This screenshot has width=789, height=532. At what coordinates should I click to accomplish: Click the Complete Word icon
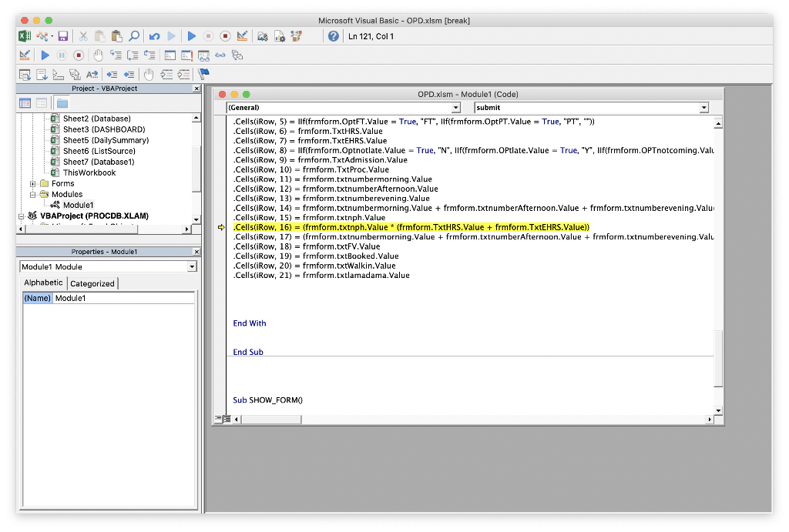(92, 75)
